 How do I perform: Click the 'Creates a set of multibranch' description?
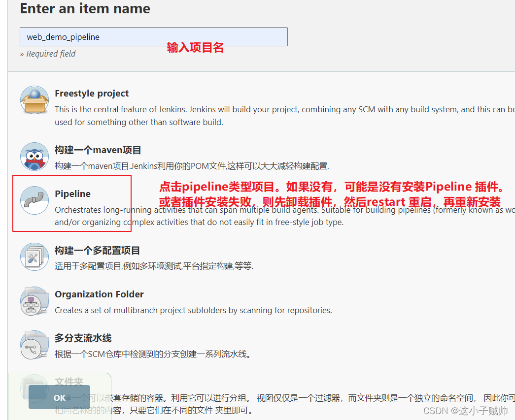tap(194, 310)
